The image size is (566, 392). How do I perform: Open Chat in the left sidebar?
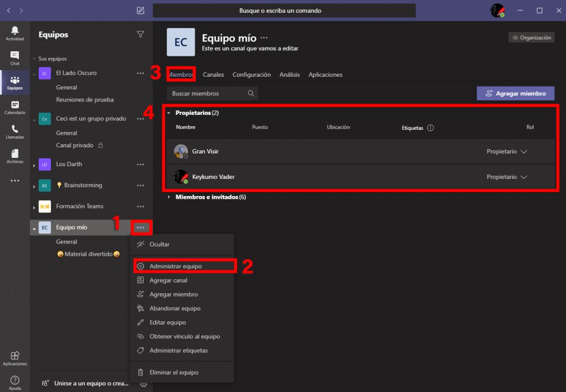15,57
